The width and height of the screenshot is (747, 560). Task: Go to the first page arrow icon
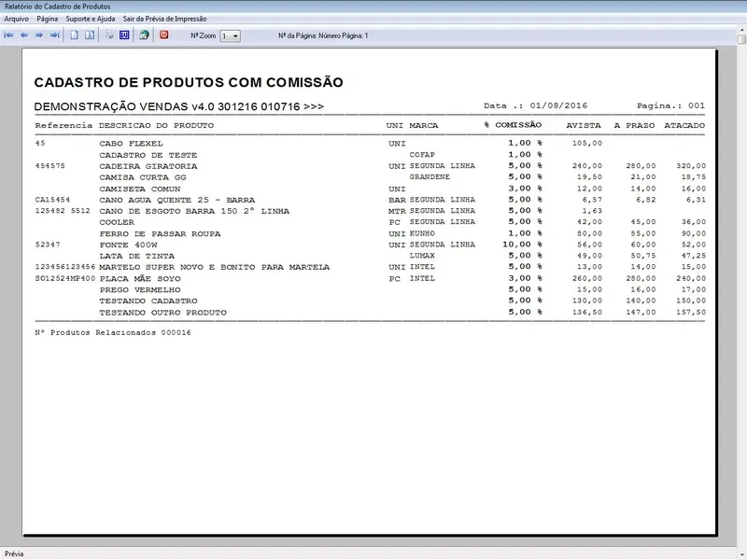pos(8,35)
